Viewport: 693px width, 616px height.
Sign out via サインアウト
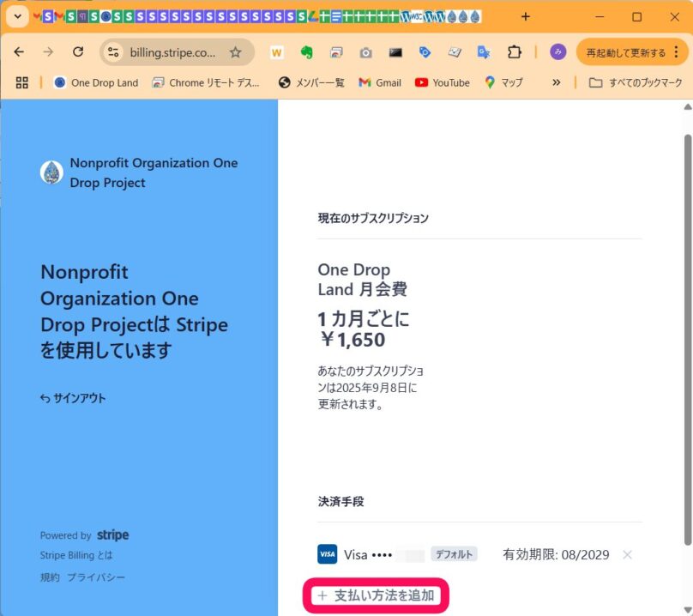73,398
